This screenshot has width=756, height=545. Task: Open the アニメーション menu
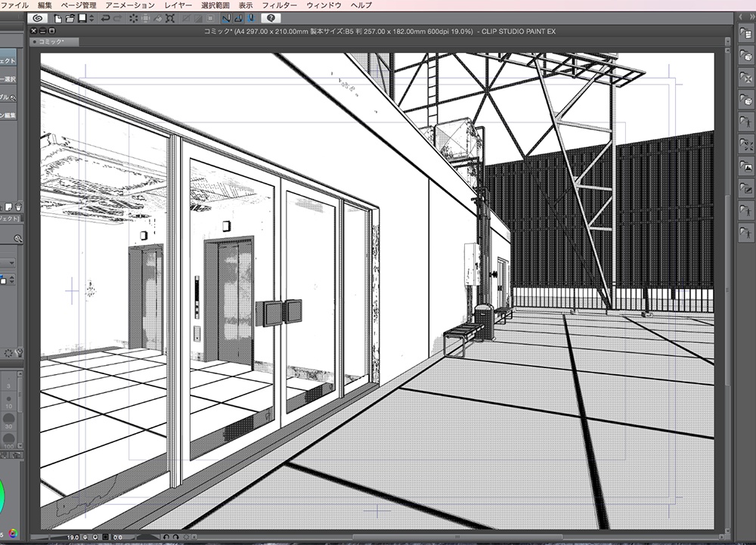(x=130, y=5)
